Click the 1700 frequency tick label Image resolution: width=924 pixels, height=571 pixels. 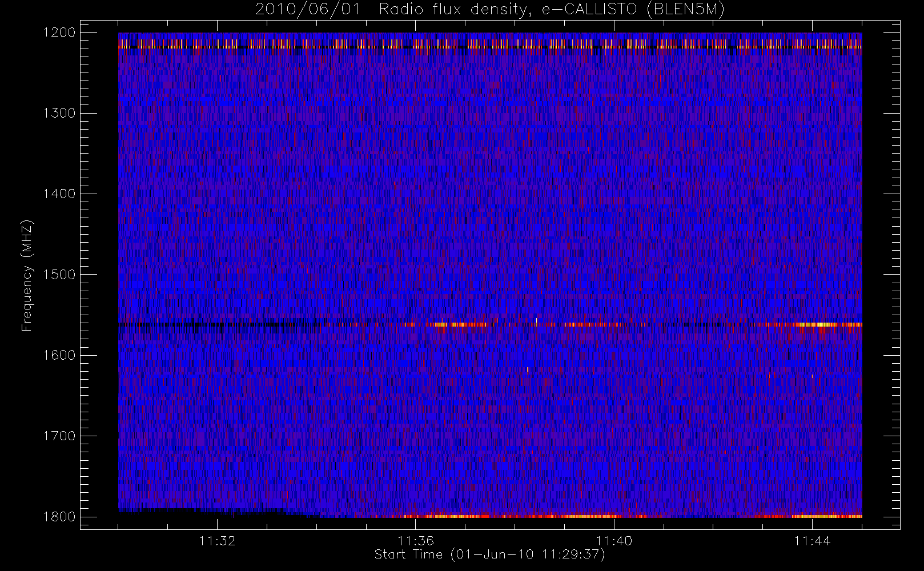point(60,436)
